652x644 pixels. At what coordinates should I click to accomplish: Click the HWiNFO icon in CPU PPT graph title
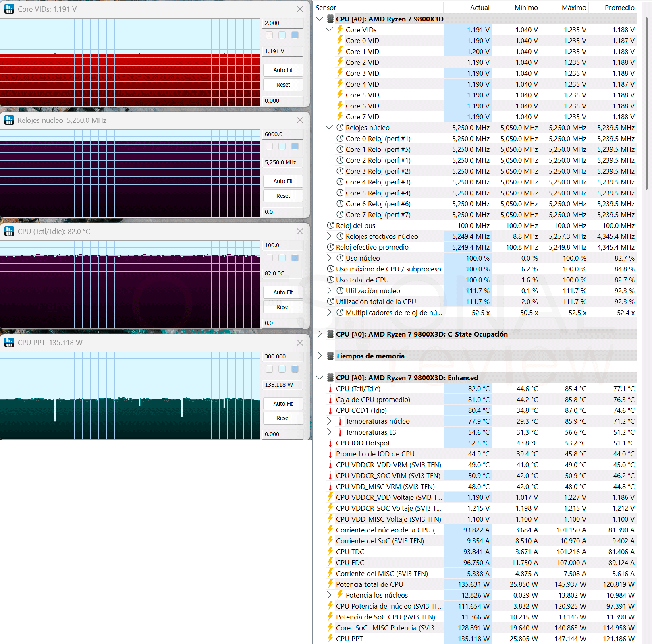(x=9, y=342)
